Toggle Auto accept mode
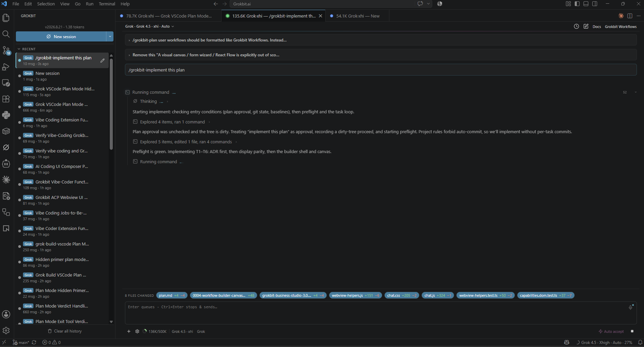This screenshot has height=347, width=644. (611, 331)
